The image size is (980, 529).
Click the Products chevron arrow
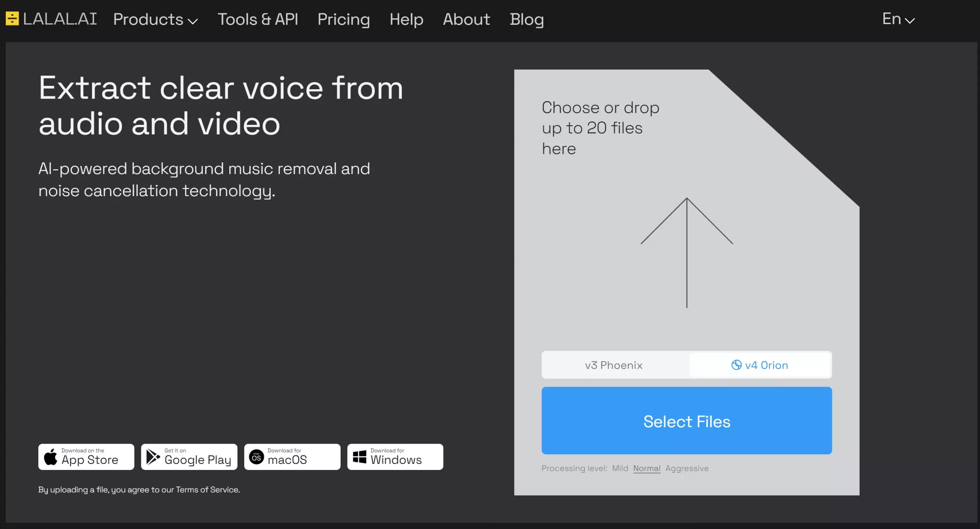(x=193, y=21)
